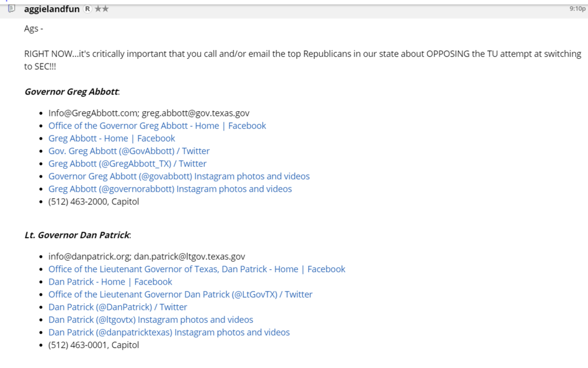Screen dimensions: 588x368
Task: Open the @danpatricktexas Instagram photos link
Action: [169, 332]
